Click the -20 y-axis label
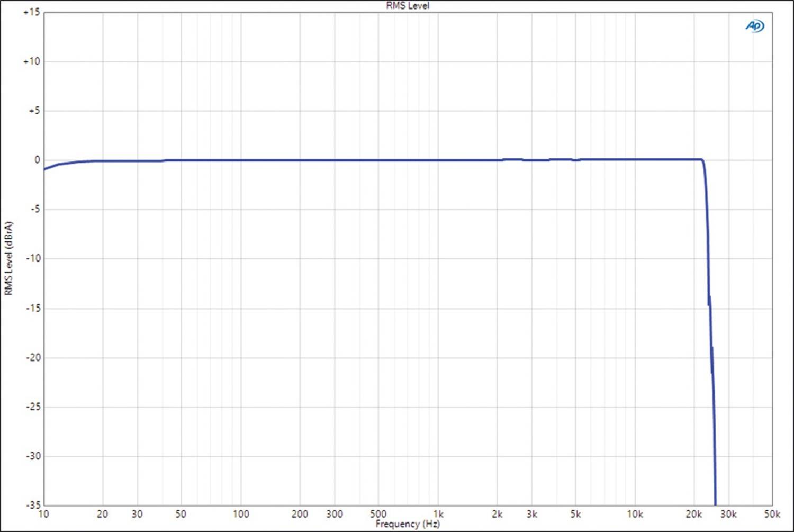The height and width of the screenshot is (532, 794). click(33, 357)
